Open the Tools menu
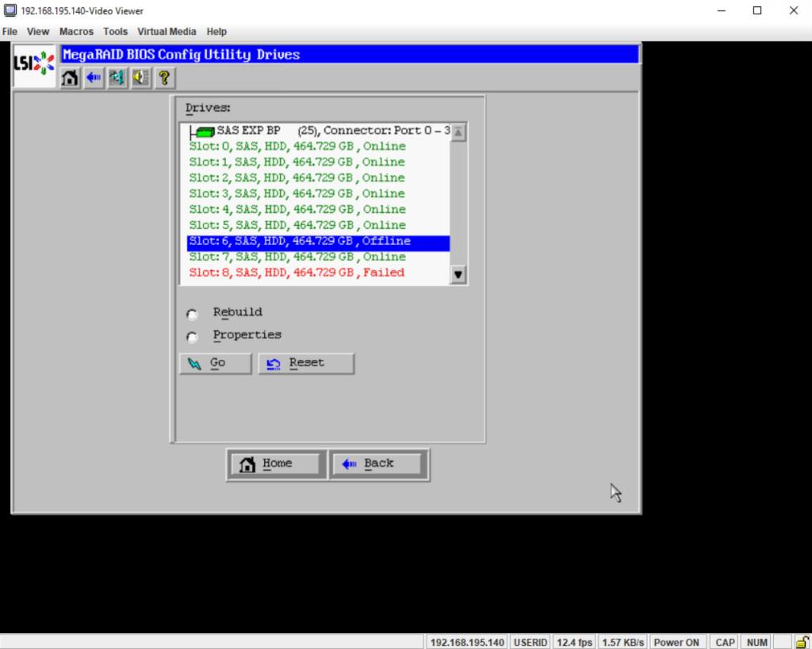This screenshot has width=812, height=649. click(115, 32)
